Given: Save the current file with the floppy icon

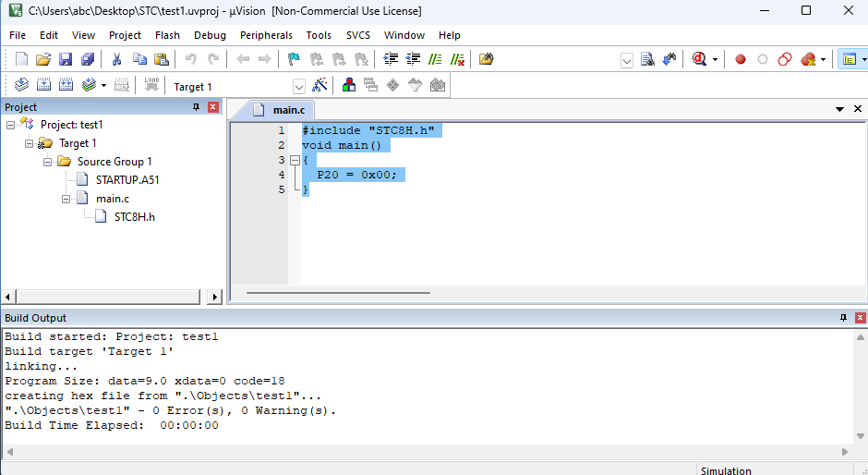Looking at the screenshot, I should [66, 59].
